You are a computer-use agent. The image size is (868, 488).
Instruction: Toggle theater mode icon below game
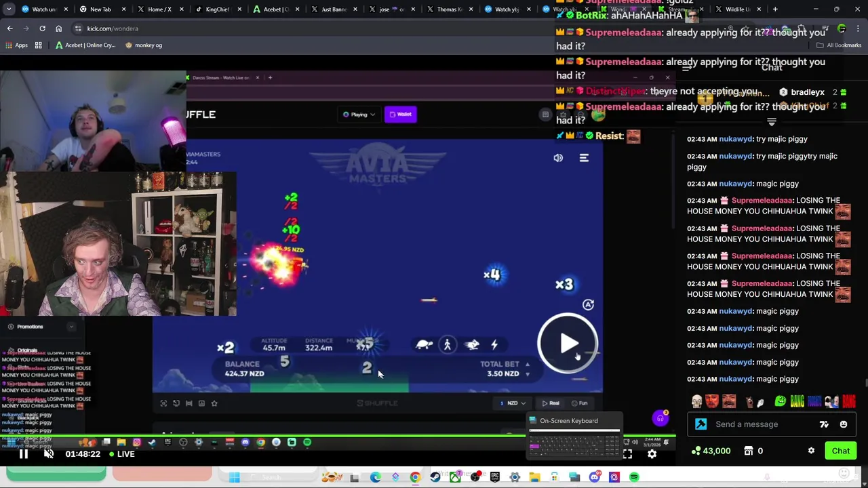(x=189, y=403)
